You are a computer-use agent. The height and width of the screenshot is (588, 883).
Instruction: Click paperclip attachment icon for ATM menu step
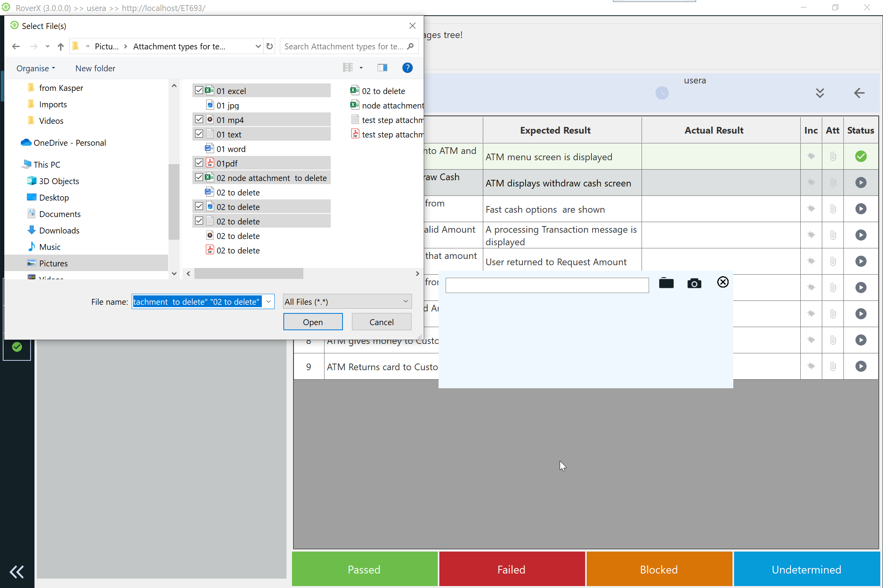tap(833, 157)
